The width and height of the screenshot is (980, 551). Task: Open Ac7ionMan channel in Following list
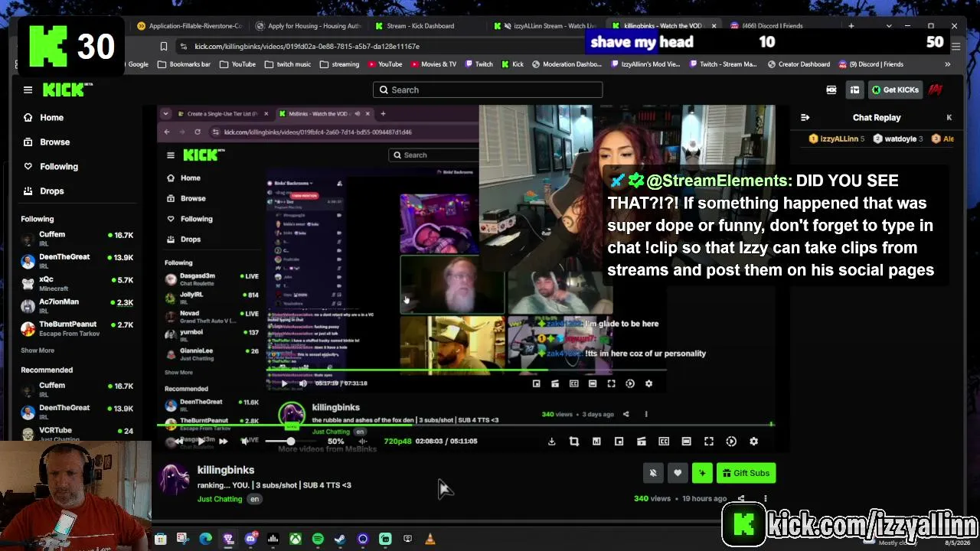77,305
